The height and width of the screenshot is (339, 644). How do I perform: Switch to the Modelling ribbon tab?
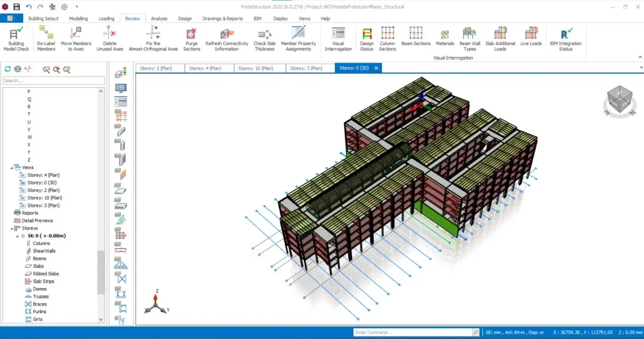[x=78, y=18]
